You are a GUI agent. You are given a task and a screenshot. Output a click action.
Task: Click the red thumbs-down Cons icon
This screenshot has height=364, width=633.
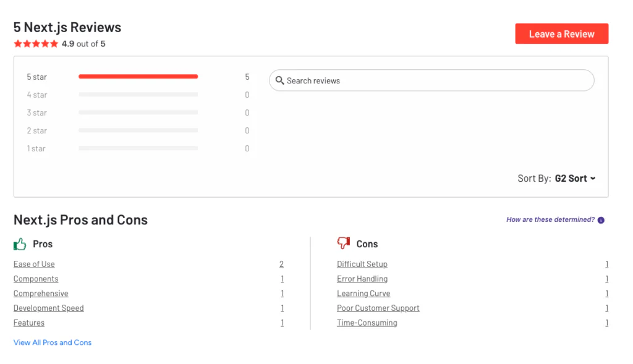(x=344, y=242)
